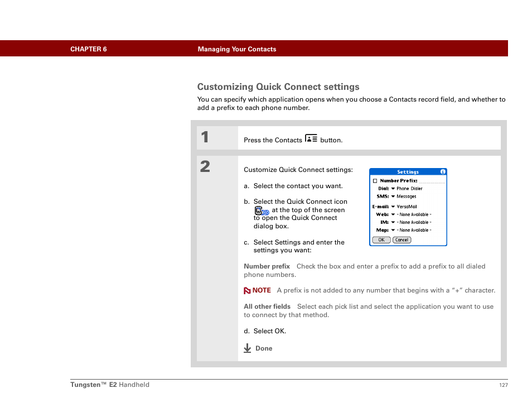Open the Web pick list arrow
The image size is (532, 412).
click(x=393, y=214)
